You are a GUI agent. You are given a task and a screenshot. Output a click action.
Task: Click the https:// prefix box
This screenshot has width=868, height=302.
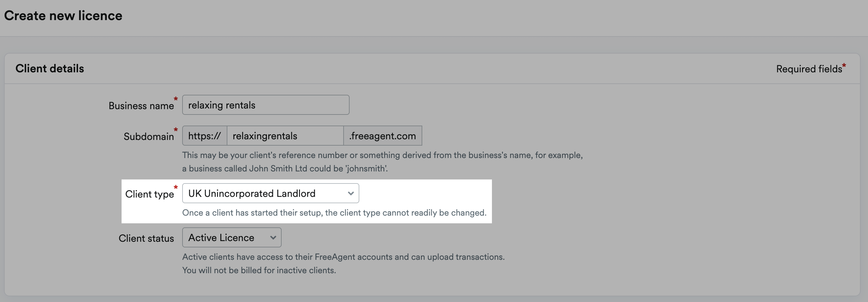(205, 136)
